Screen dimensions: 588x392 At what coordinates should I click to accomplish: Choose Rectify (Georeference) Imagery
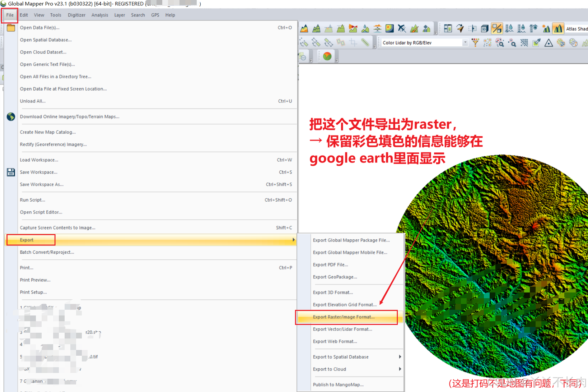(x=151, y=144)
